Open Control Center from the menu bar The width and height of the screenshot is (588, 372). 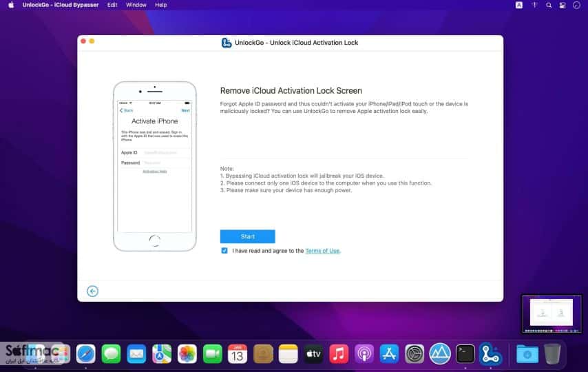pos(563,5)
